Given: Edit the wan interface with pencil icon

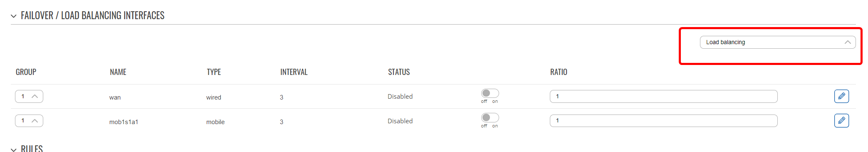Looking at the screenshot, I should click(x=841, y=96).
